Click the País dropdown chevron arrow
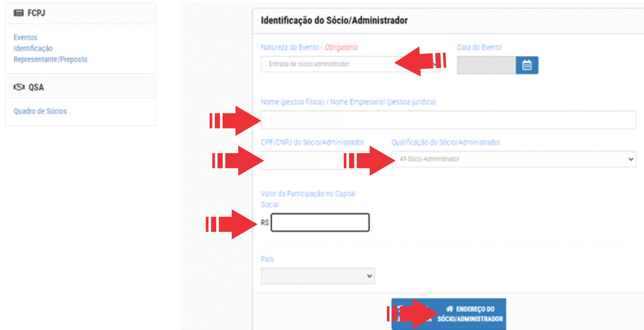The height and width of the screenshot is (330, 644). point(369,276)
